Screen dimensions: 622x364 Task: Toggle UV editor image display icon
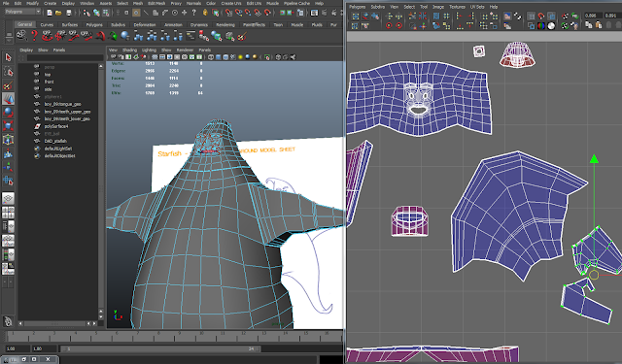pos(507,17)
